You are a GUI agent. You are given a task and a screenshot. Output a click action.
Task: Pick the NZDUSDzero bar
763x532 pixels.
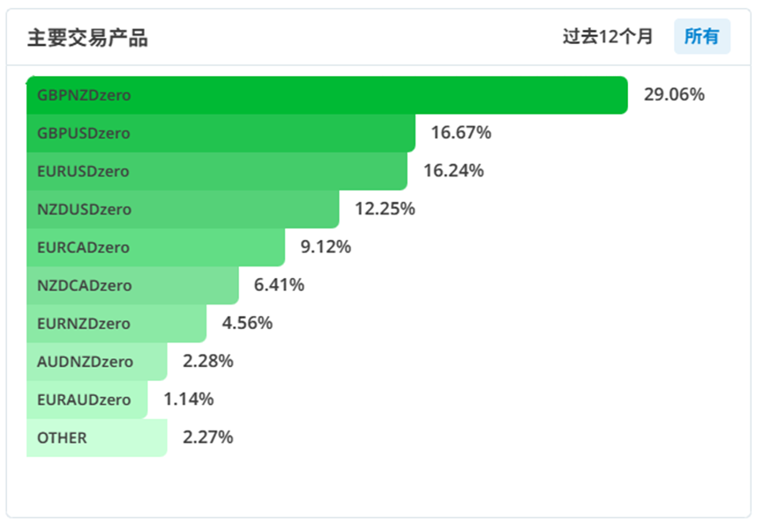[x=183, y=209]
